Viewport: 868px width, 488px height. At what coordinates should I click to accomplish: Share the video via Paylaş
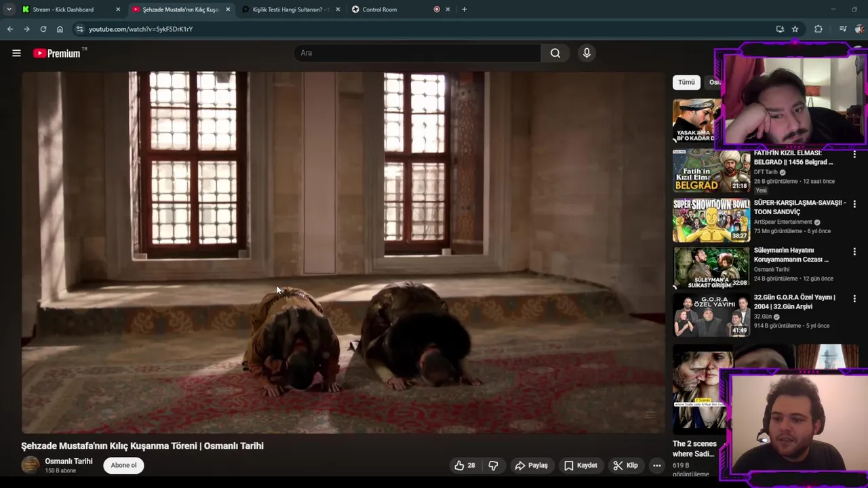coord(532,466)
